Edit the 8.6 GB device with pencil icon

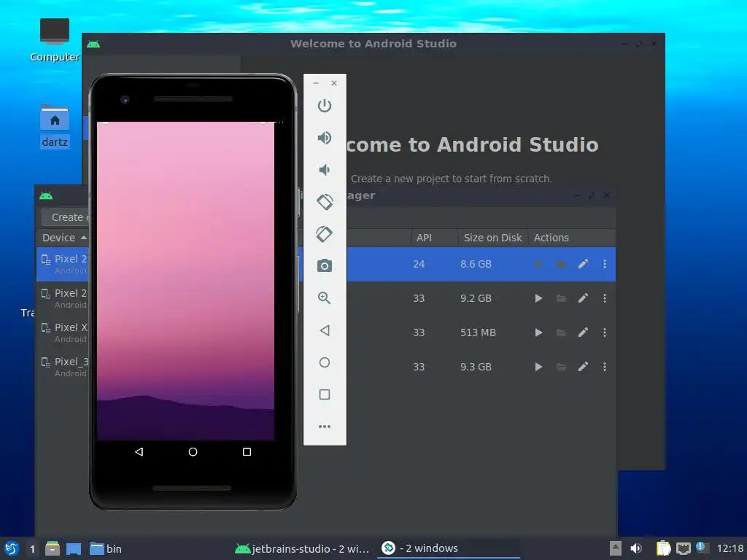coord(583,264)
